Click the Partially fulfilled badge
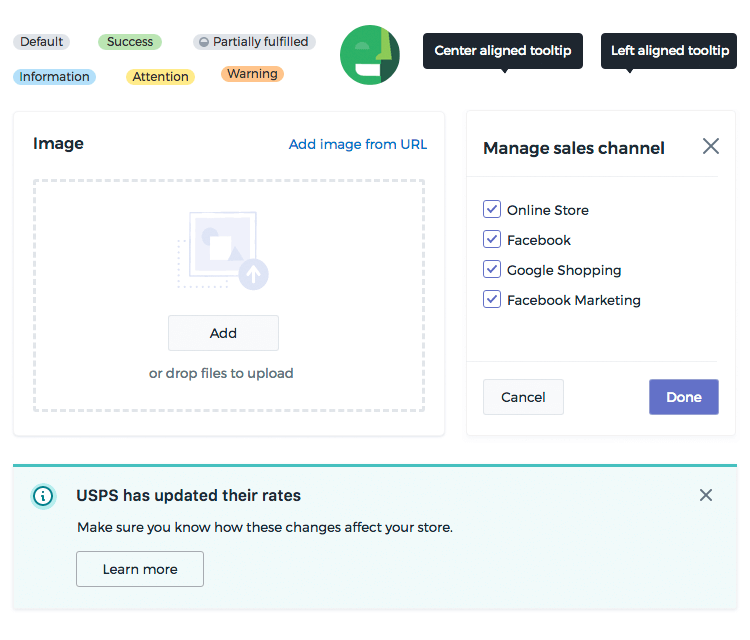 pyautogui.click(x=254, y=42)
